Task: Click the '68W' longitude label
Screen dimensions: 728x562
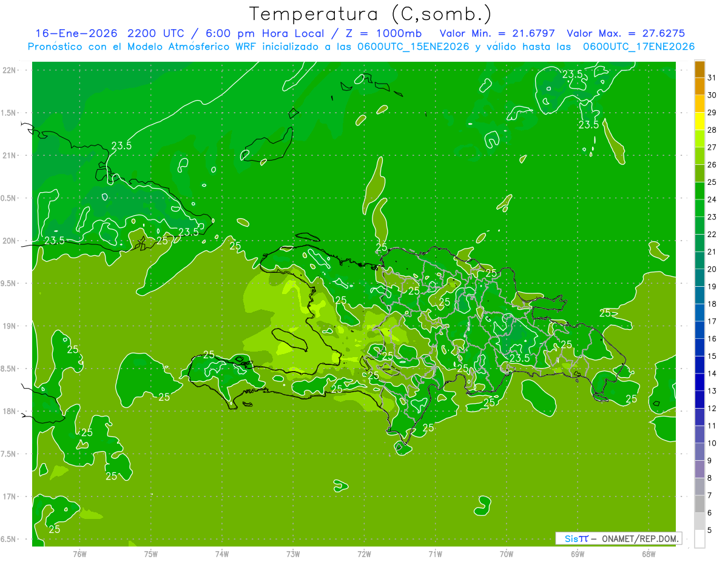Action: (x=649, y=554)
